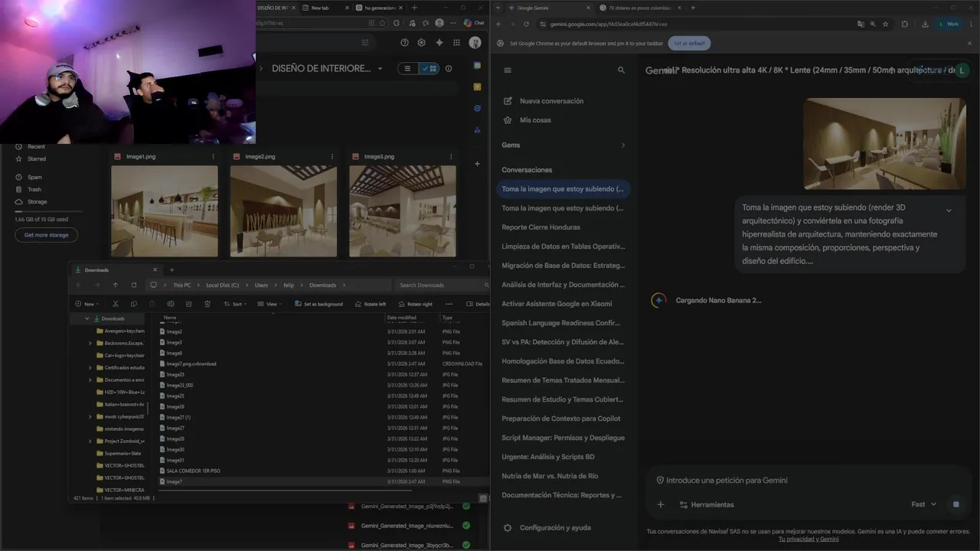Click the 'Set as default' Chrome button
The width and height of the screenshot is (980, 551).
pos(689,44)
